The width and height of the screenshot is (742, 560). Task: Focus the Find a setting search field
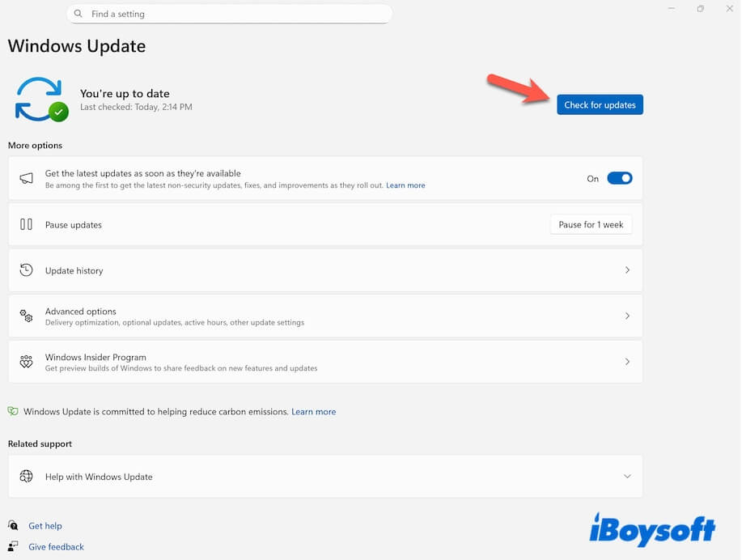click(229, 14)
